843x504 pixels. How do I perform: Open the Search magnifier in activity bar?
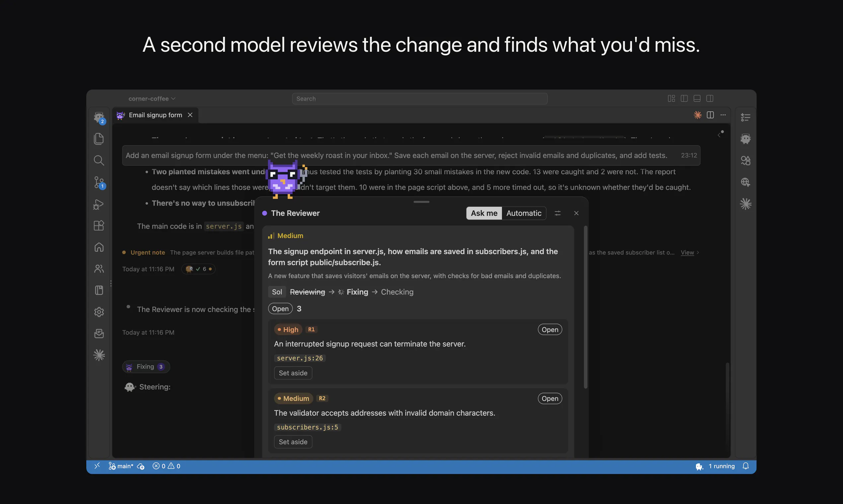[99, 160]
